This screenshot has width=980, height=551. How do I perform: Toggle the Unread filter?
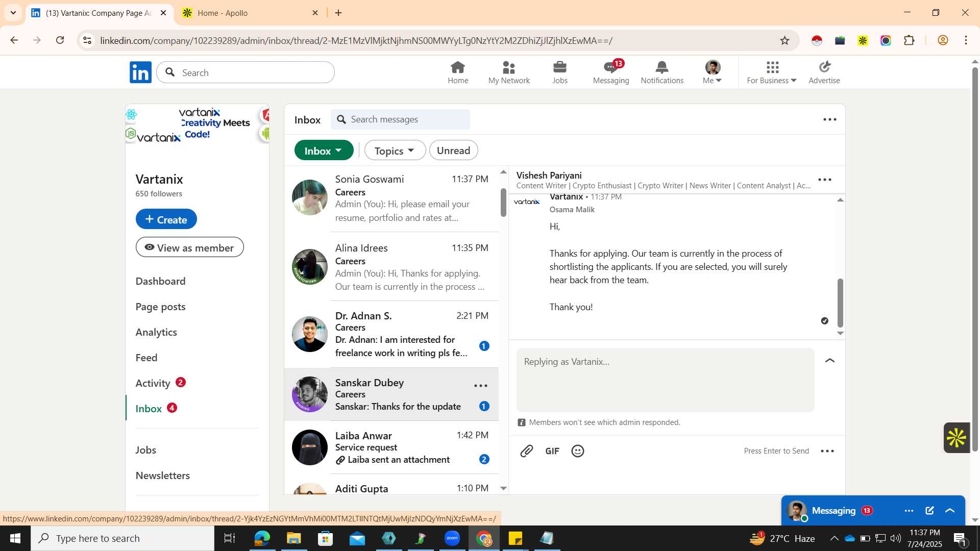pyautogui.click(x=454, y=151)
